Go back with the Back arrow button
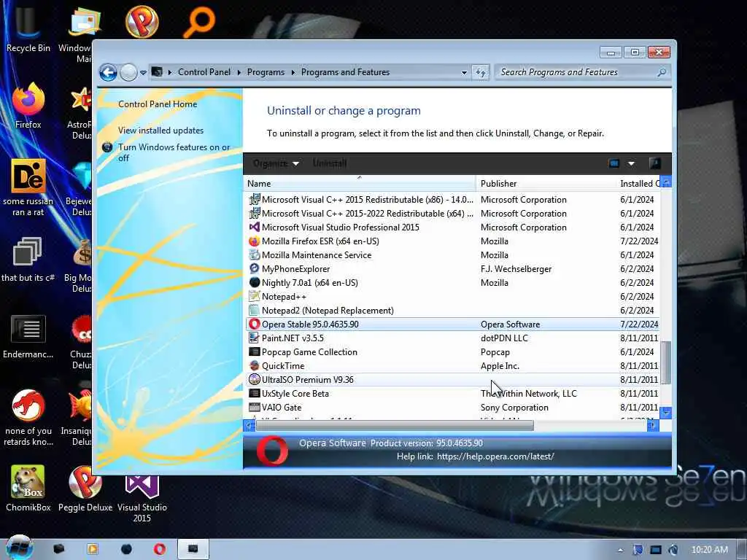 coord(108,73)
